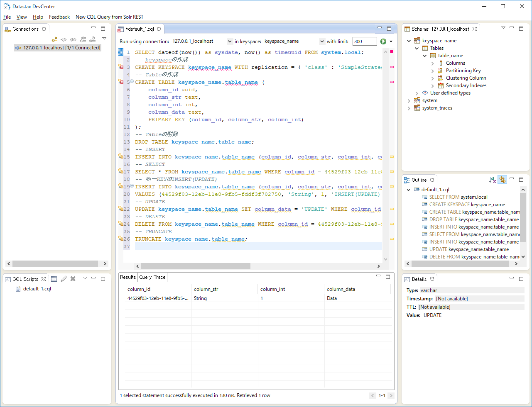
Task: Run the CQL script with the green execute button
Action: coord(383,41)
